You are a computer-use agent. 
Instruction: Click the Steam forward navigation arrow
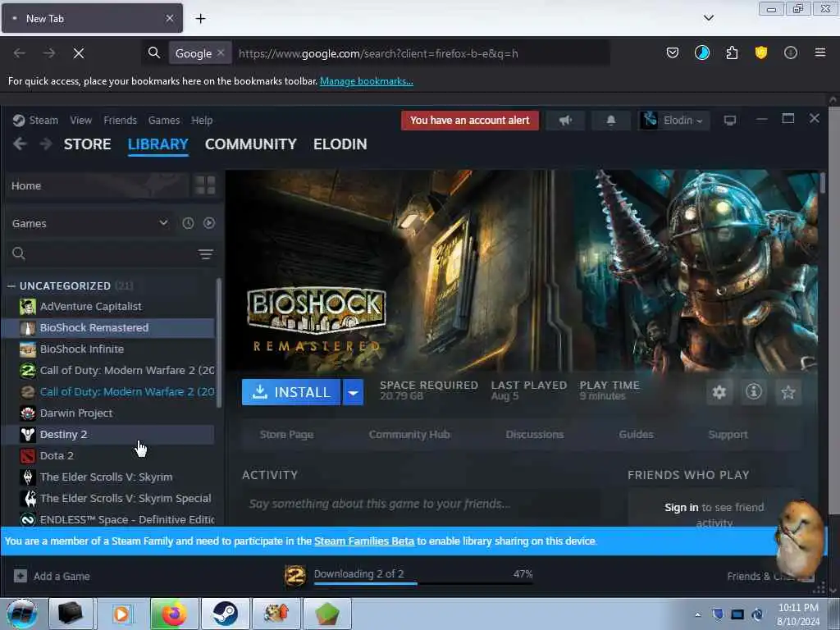coord(46,144)
